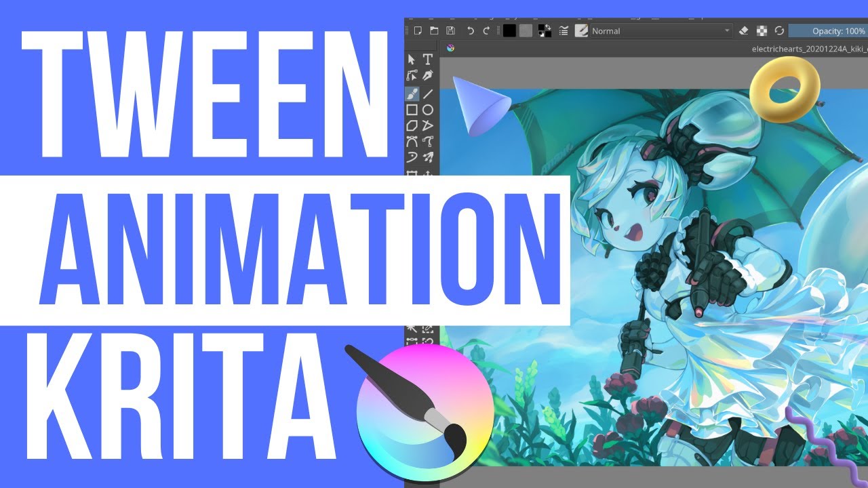Select the shape selection arrow tool
868x488 pixels.
412,60
